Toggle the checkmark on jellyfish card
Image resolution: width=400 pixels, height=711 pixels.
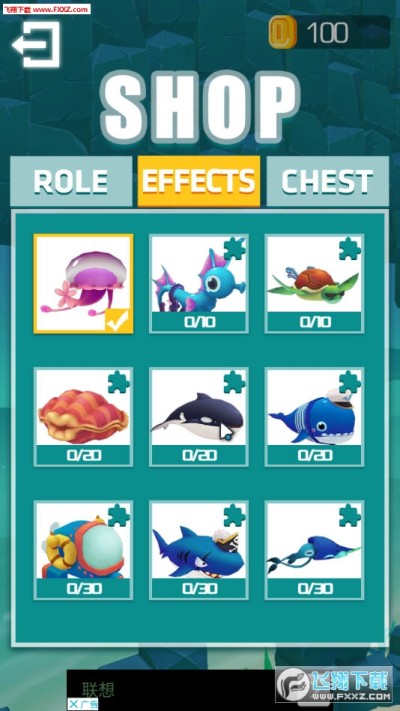[119, 320]
